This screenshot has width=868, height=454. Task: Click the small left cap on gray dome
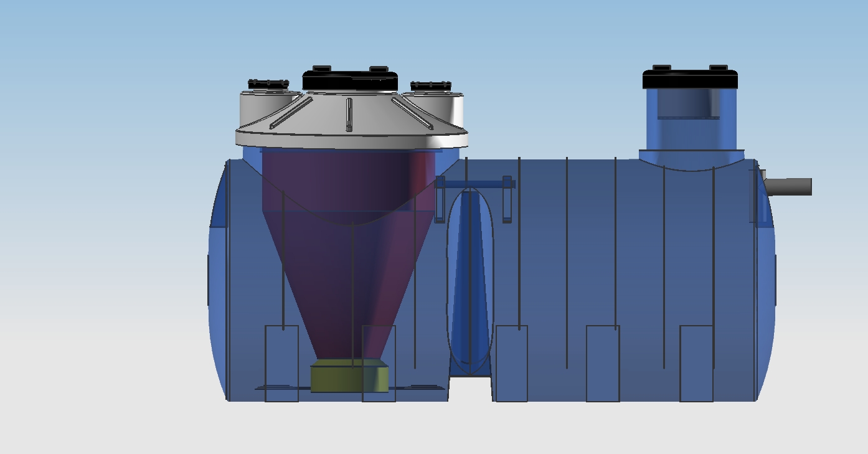268,85
